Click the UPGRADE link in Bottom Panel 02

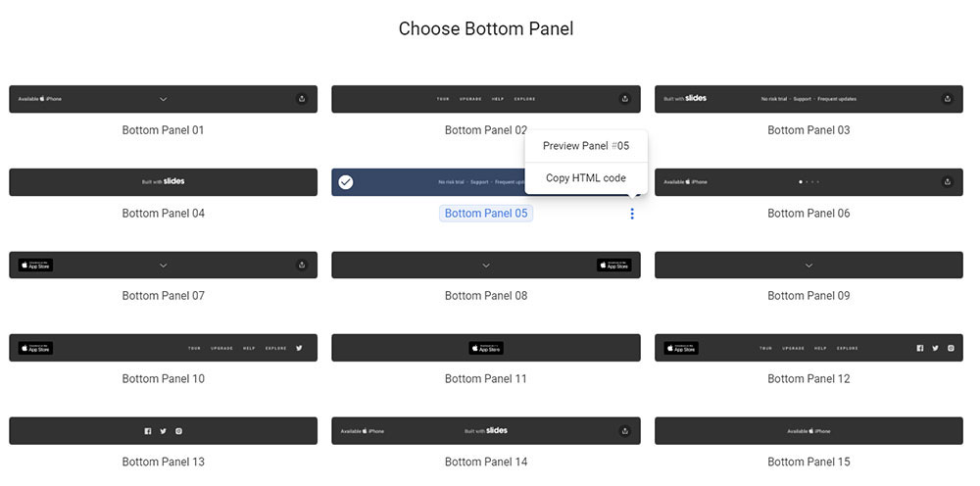(x=471, y=99)
